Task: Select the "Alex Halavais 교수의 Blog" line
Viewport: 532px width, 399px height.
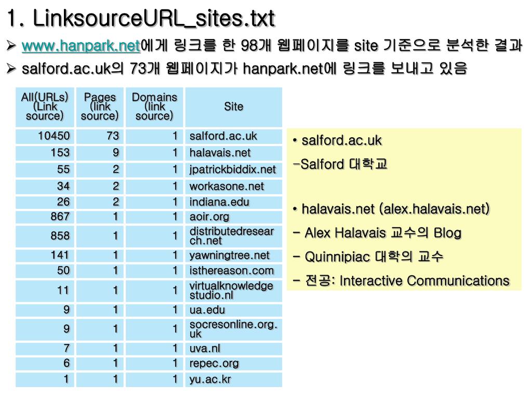Action: pos(377,233)
